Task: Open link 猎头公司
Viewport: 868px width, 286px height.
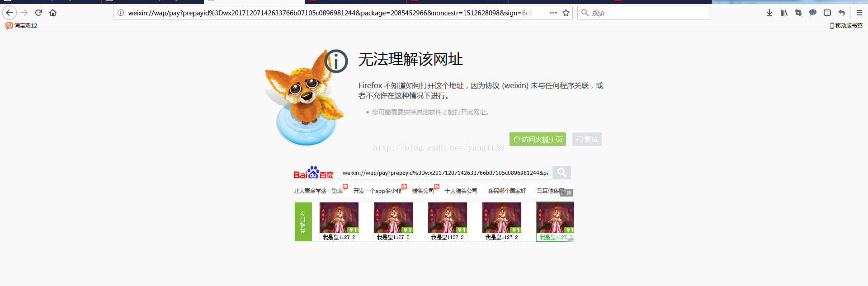Action: [x=423, y=191]
